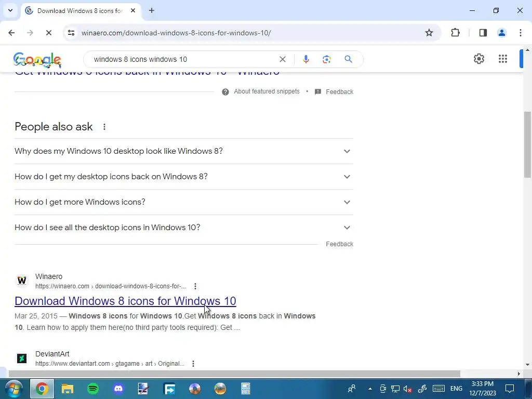Expand "How do I see all the desktop icons in Windows 10?"

tap(184, 228)
